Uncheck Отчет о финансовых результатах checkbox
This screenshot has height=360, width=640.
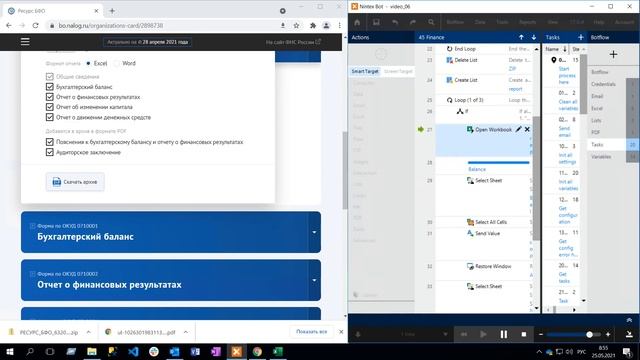(x=50, y=97)
